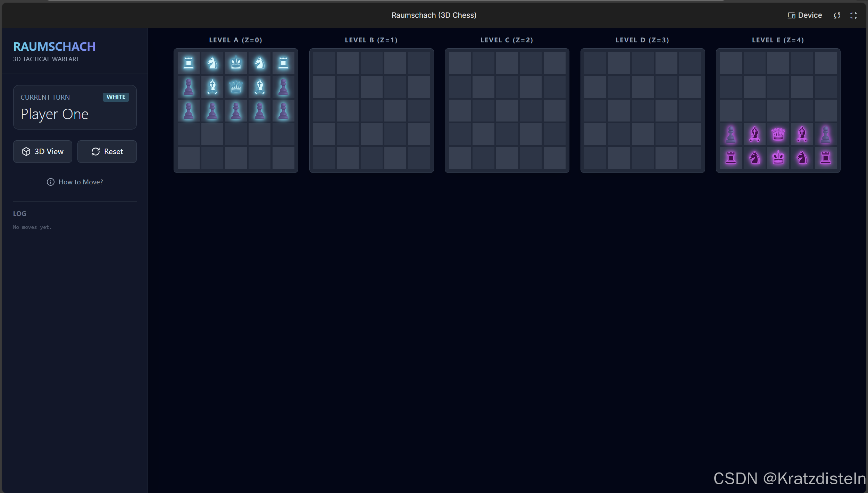
Task: Open the How to Move? help
Action: click(x=75, y=182)
